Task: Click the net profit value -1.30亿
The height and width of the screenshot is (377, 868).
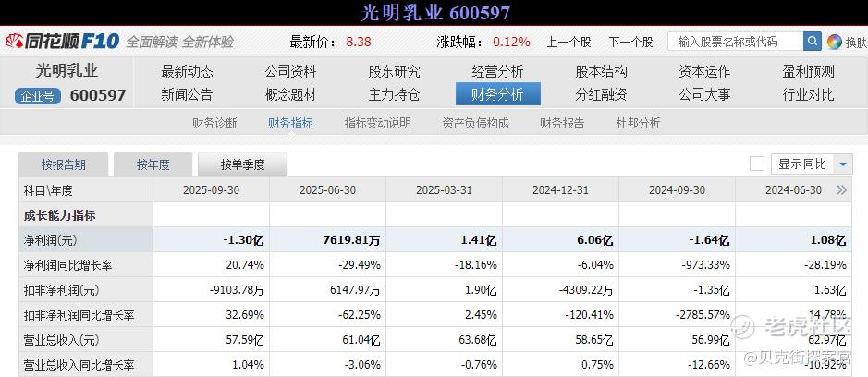Action: coord(243,240)
